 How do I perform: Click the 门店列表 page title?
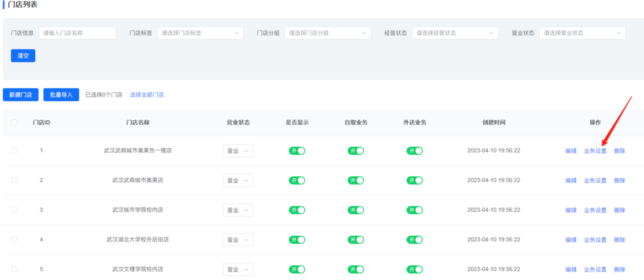coord(23,4)
